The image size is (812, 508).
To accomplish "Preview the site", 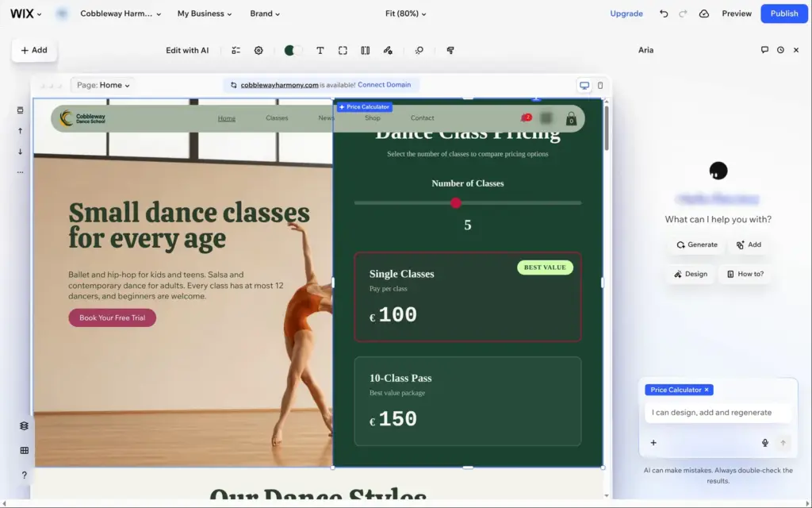I will [x=737, y=13].
